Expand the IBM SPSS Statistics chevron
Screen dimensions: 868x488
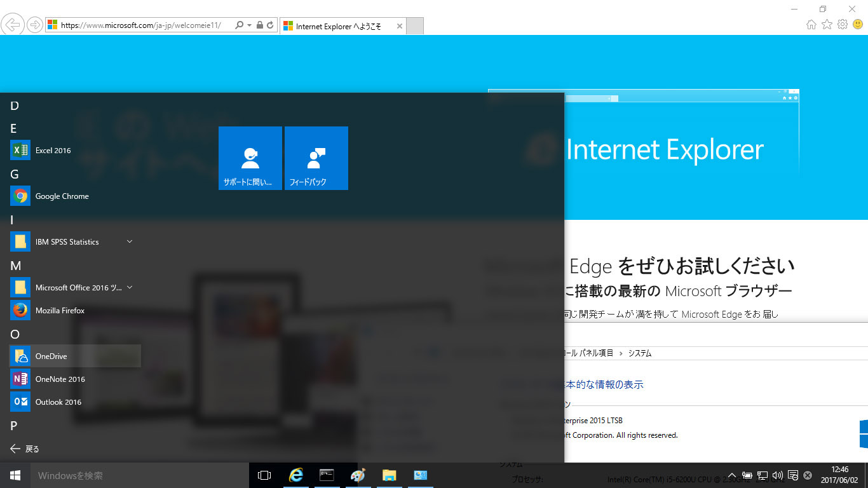point(130,241)
